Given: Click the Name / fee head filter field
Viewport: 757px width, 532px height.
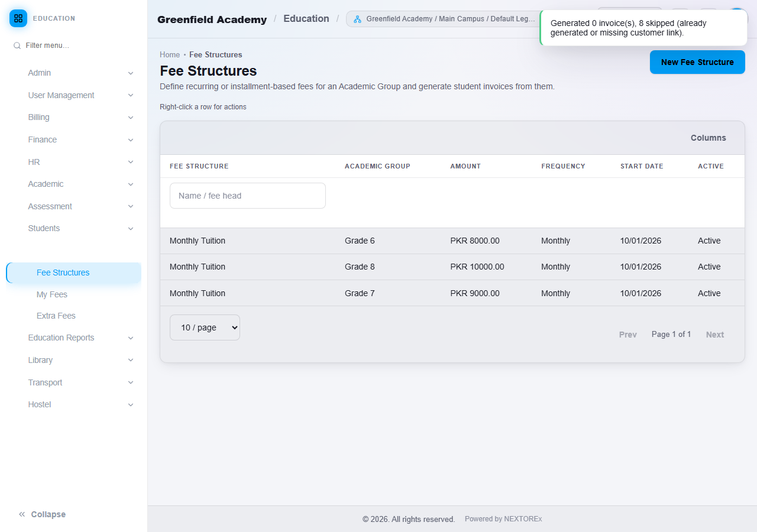Looking at the screenshot, I should pos(248,196).
